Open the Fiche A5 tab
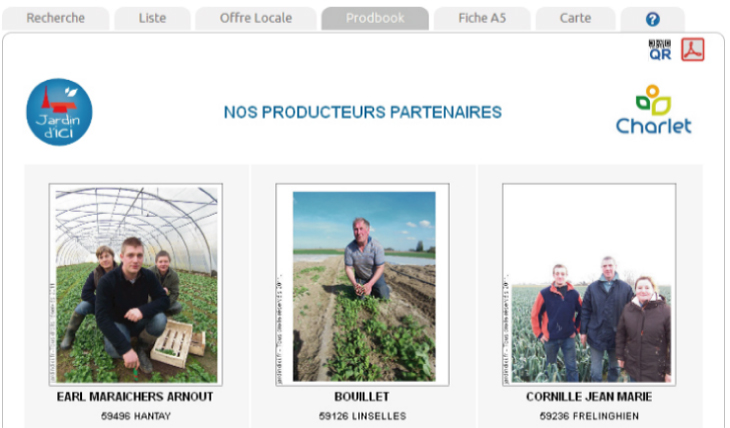Viewport: 730px width, 428px height. tap(482, 18)
